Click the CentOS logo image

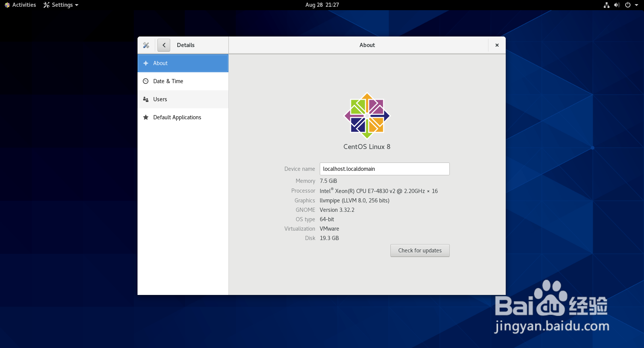click(367, 116)
